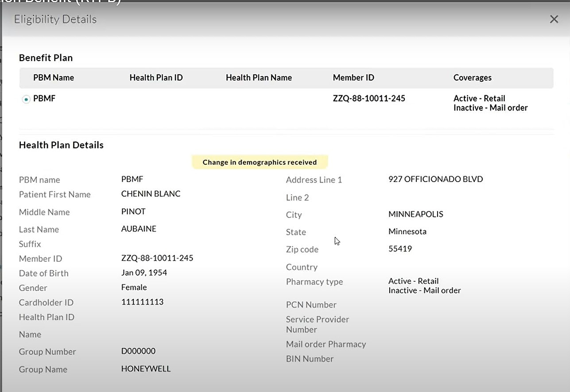
Task: Click the Cardholder ID value 111111113
Action: [142, 302]
